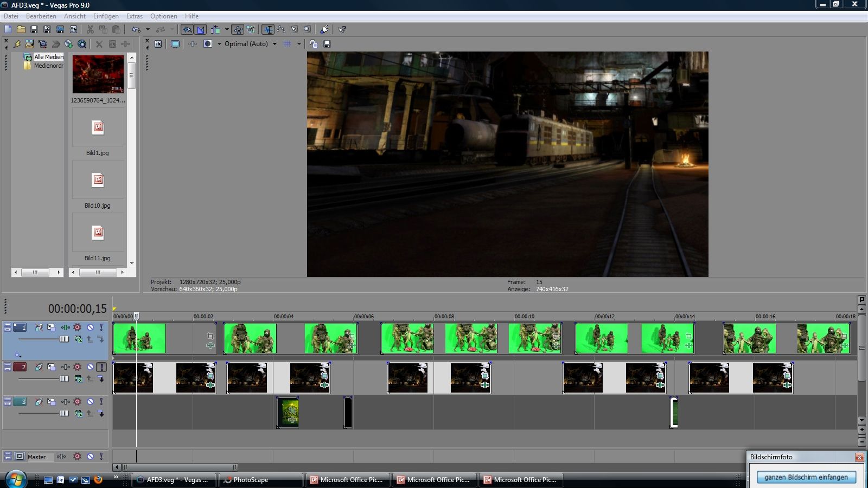Open the overlays grid dropdown arrow

click(x=299, y=44)
